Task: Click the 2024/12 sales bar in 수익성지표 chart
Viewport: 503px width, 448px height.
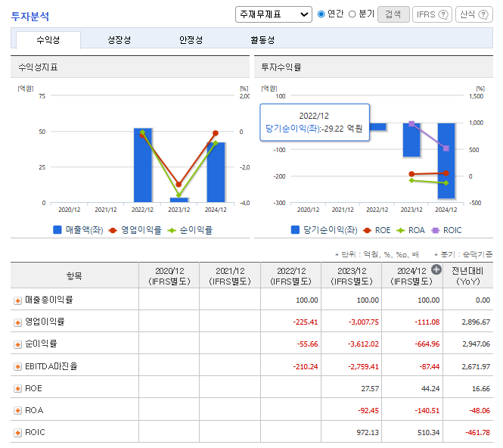Action: pyautogui.click(x=216, y=173)
